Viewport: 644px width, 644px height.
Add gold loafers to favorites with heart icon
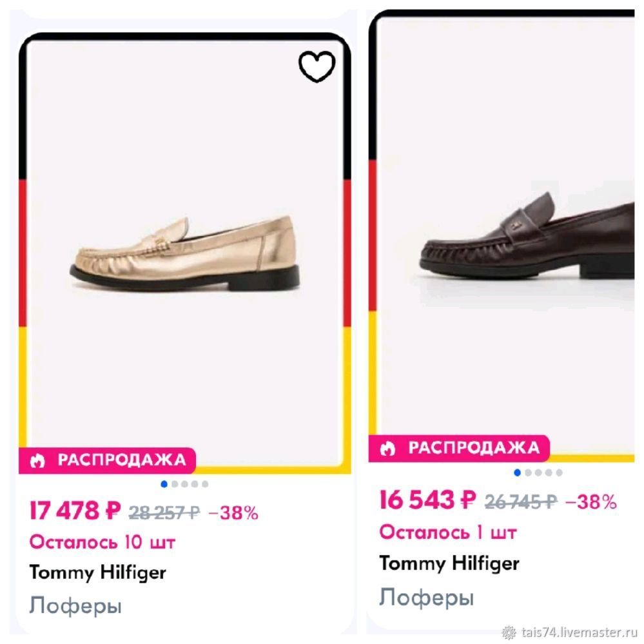[x=317, y=66]
